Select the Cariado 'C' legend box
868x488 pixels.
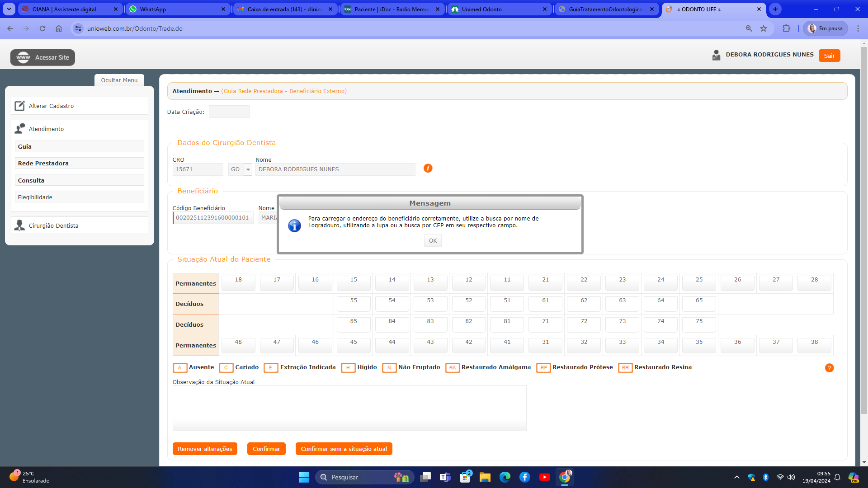[226, 368]
